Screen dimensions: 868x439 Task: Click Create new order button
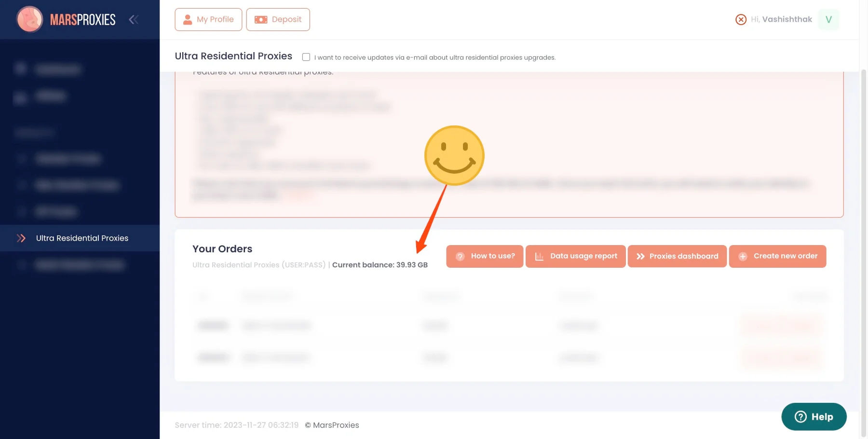(x=777, y=256)
